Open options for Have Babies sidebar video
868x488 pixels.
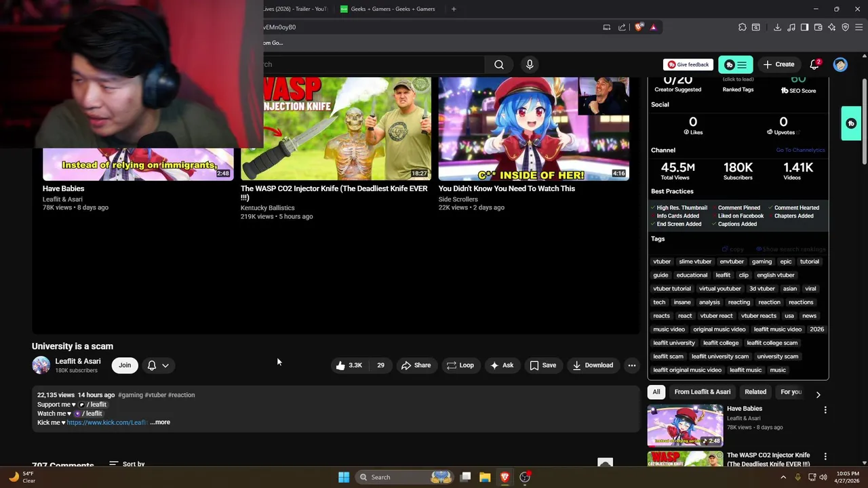click(825, 410)
